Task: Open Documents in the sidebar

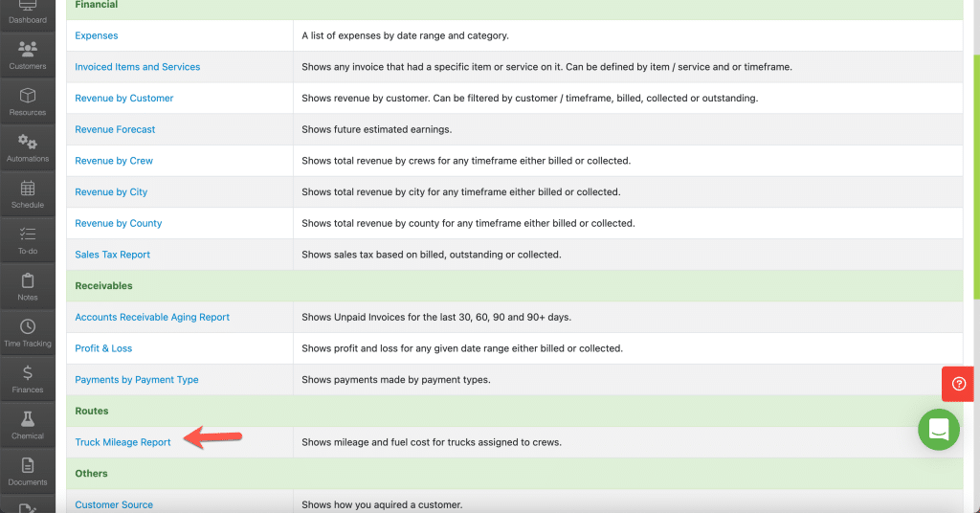Action: pos(28,471)
